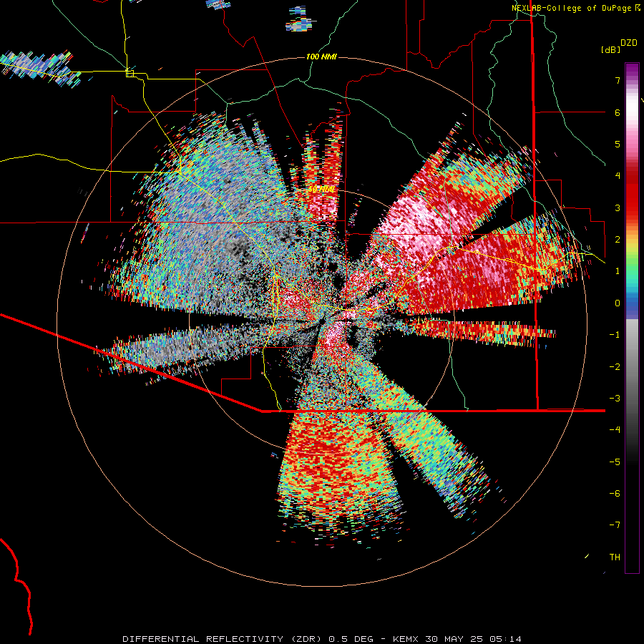Click the -2 value on dB scale

tap(615, 367)
